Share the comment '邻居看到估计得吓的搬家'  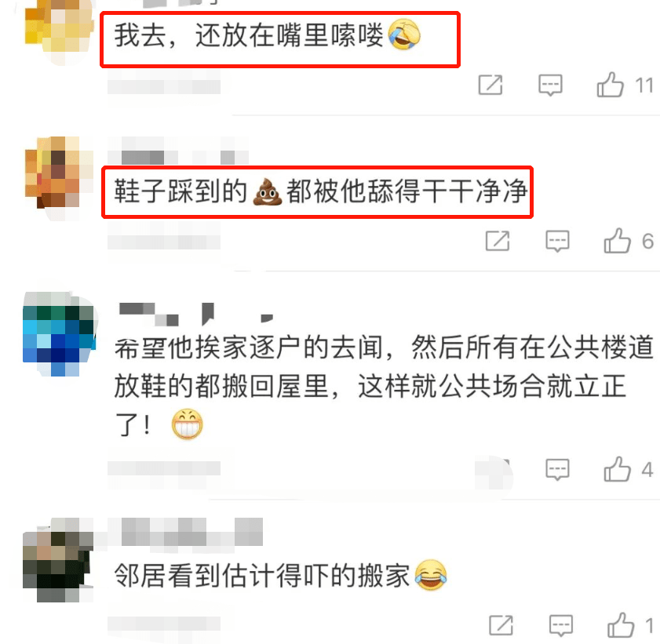(x=501, y=625)
